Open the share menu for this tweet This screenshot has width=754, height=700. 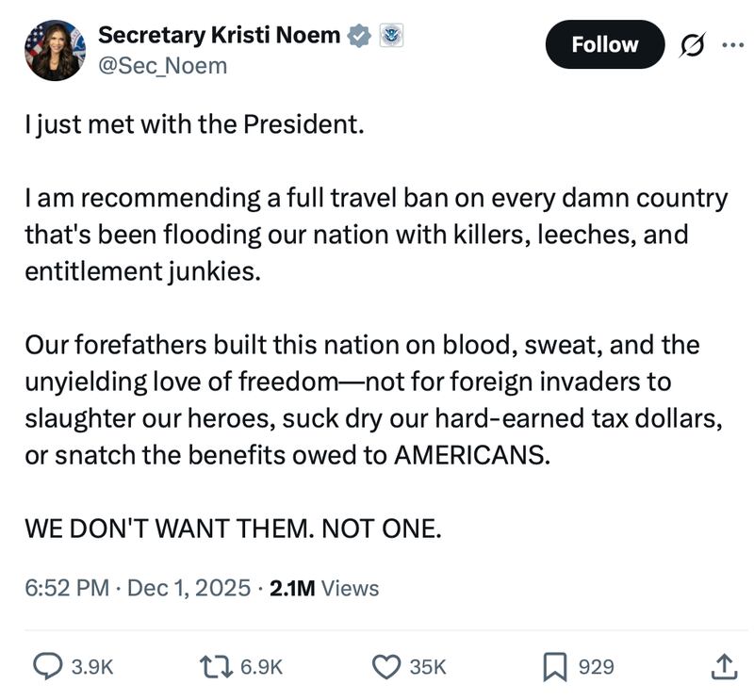point(726,665)
